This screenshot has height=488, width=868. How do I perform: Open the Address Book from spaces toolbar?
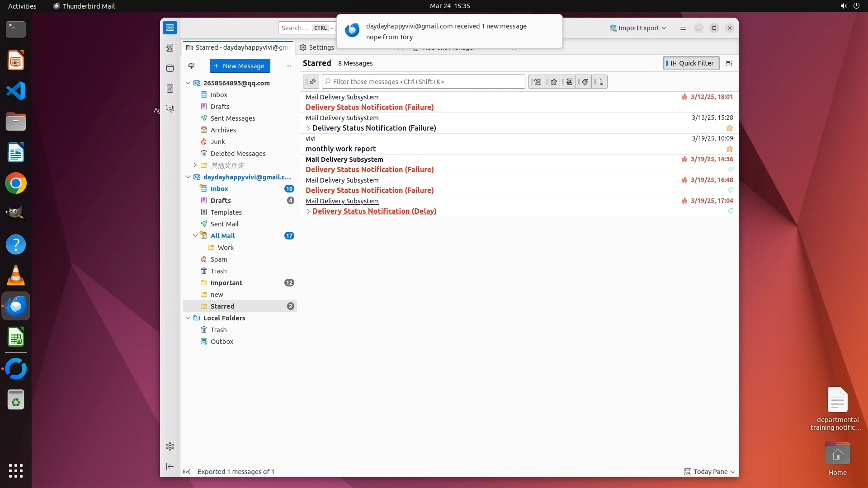170,48
